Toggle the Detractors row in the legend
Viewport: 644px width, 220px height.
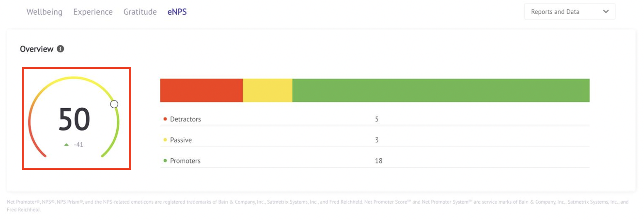[x=185, y=119]
